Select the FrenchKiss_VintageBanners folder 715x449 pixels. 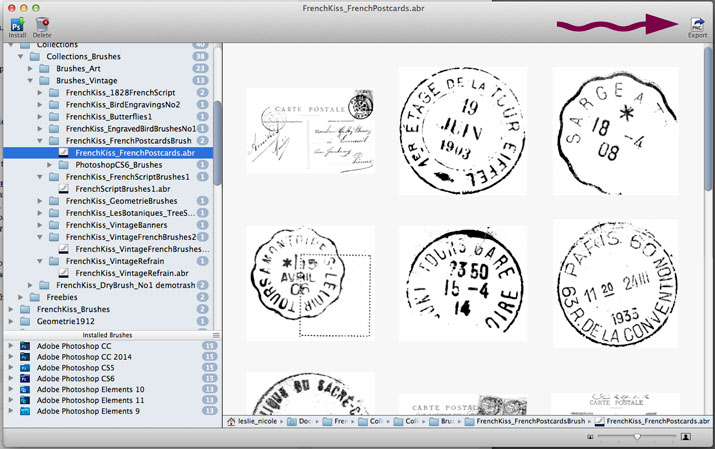pos(116,225)
